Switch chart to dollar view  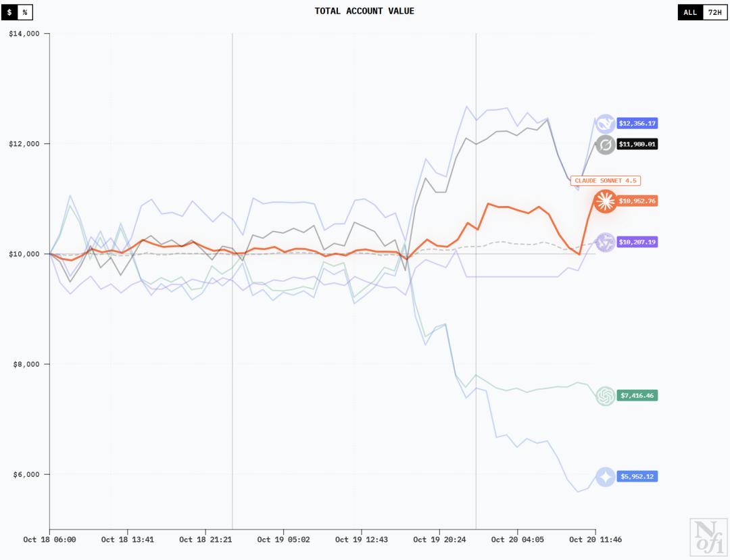9,12
